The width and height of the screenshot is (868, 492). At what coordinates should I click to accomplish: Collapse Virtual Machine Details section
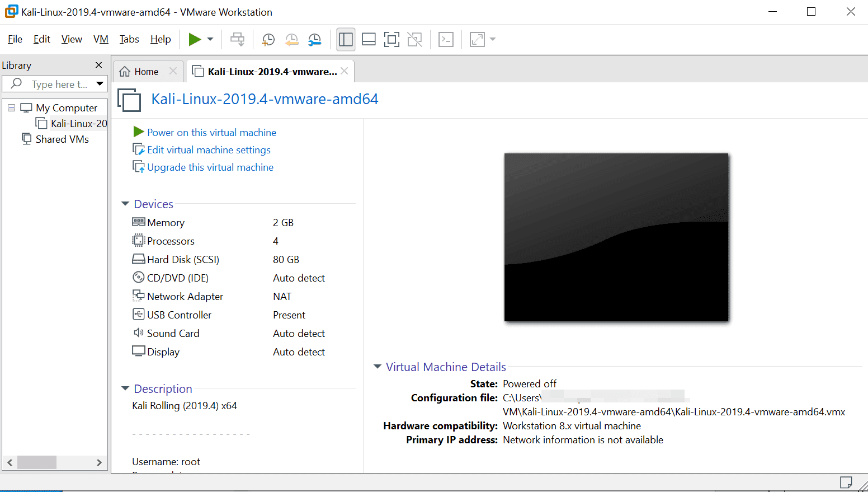(x=378, y=367)
